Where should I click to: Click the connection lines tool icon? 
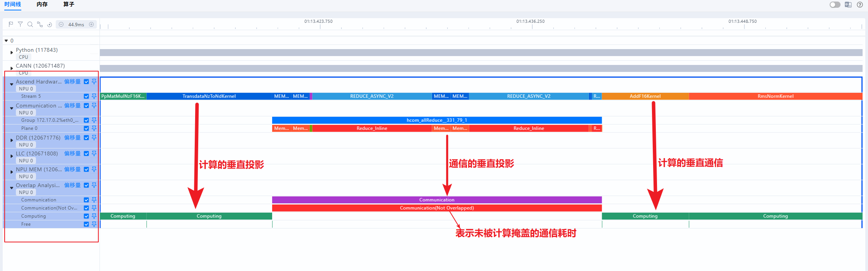click(x=40, y=24)
